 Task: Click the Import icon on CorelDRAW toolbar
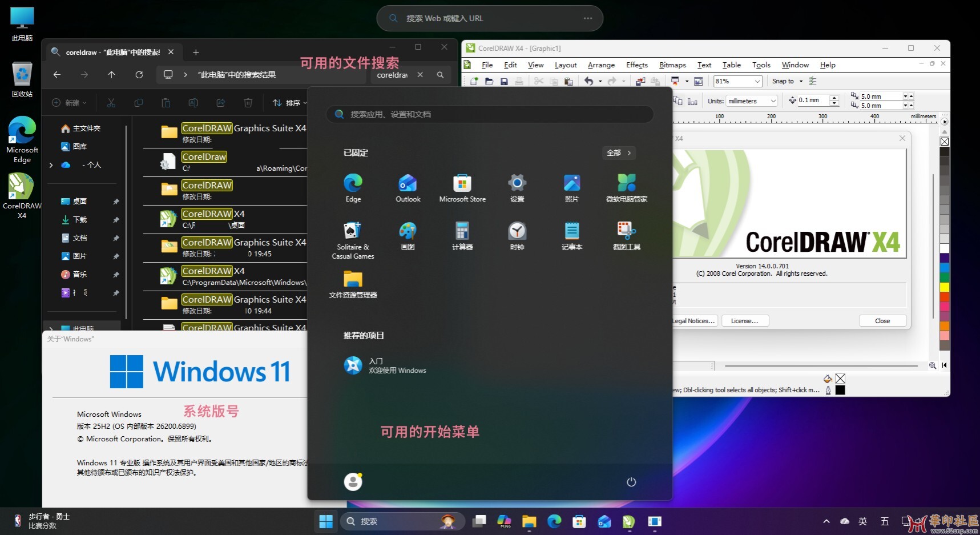pyautogui.click(x=639, y=81)
